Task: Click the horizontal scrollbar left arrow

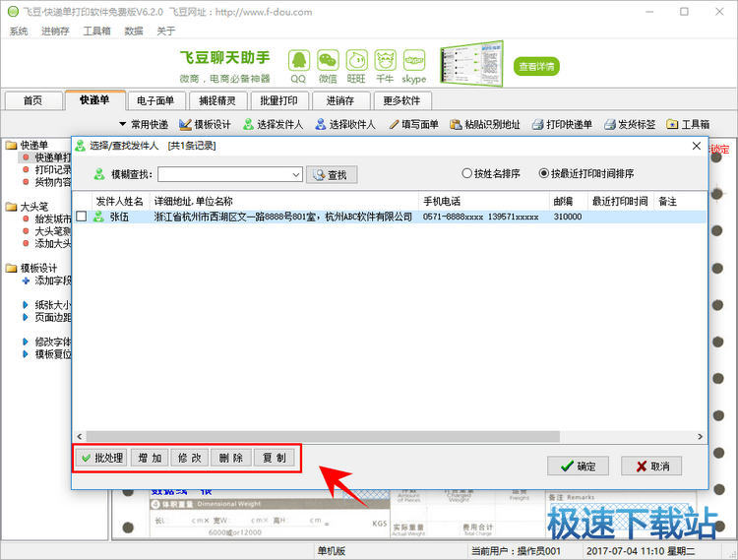Action: coord(79,437)
